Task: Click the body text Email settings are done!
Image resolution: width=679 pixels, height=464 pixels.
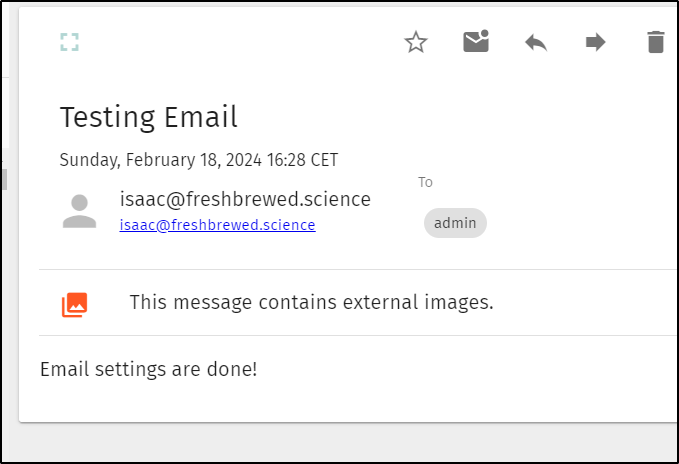Action: click(149, 369)
